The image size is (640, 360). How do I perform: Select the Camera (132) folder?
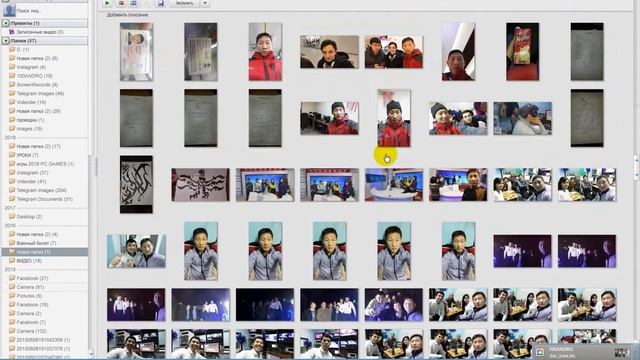[31, 331]
